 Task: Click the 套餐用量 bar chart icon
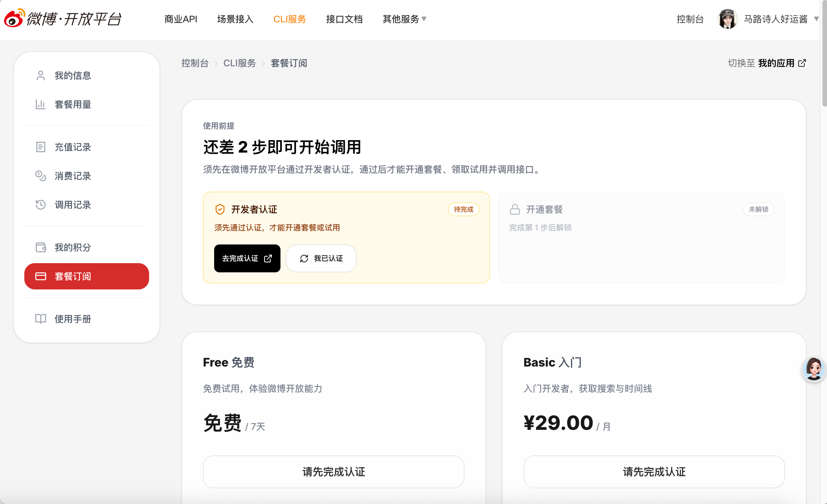point(41,104)
